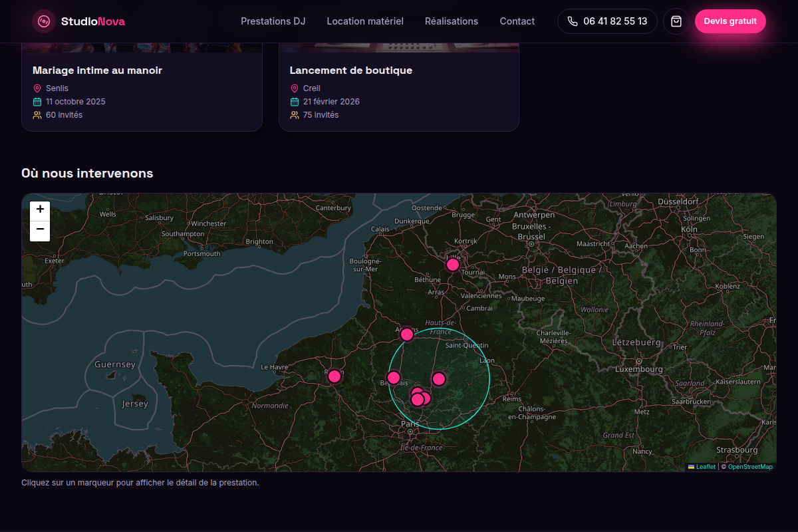Request a quote via Devis gratuit
798x532 pixels.
(x=730, y=21)
